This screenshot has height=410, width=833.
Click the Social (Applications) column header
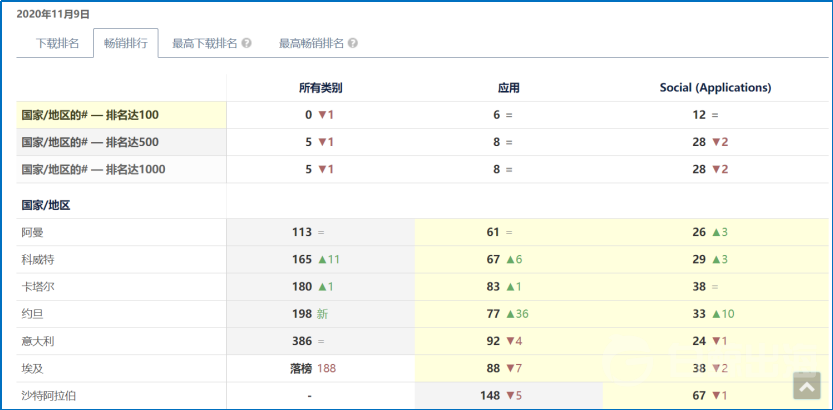click(715, 88)
